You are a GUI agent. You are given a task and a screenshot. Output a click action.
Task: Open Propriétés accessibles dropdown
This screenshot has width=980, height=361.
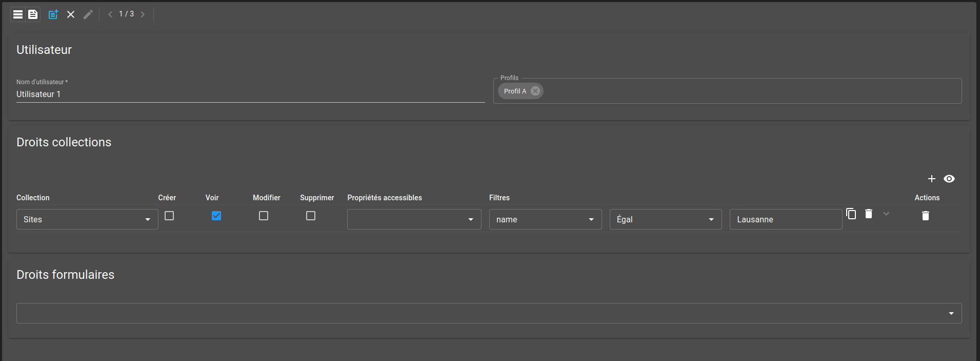tap(414, 219)
